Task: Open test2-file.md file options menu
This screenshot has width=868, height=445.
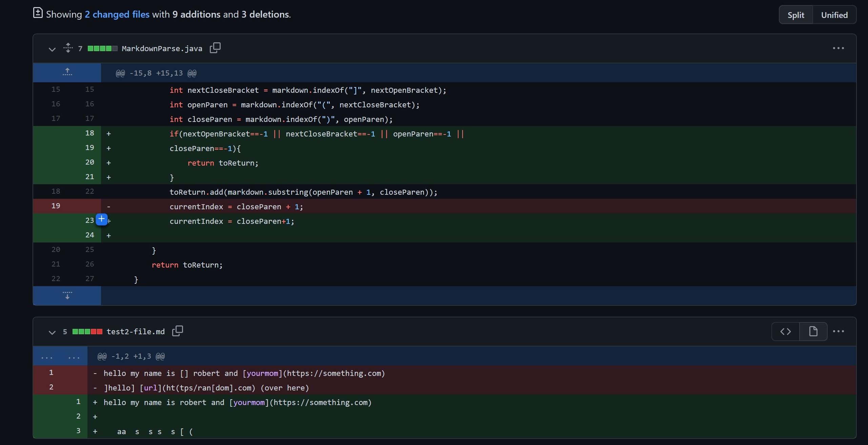Action: click(838, 331)
